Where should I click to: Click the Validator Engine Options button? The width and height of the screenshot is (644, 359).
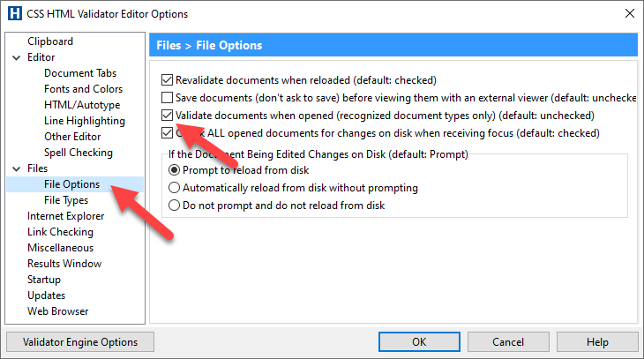pyautogui.click(x=80, y=342)
